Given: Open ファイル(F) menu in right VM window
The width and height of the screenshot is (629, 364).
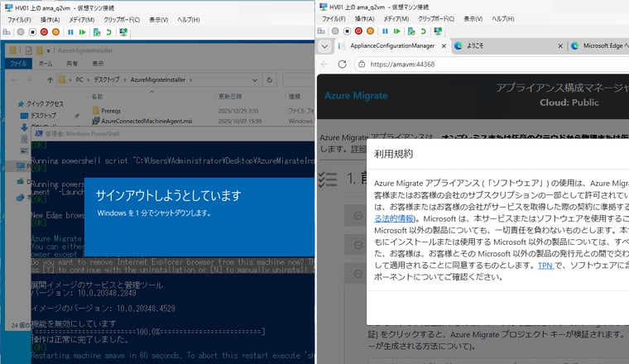Looking at the screenshot, I should 334,19.
